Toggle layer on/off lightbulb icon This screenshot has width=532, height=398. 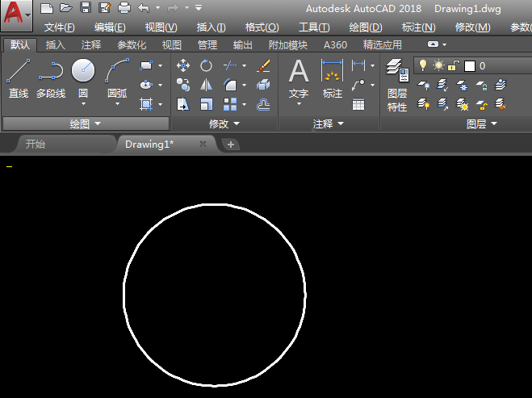coord(421,65)
